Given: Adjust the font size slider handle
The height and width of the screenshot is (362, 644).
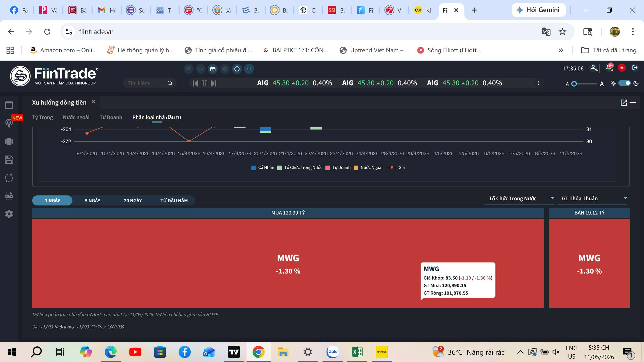Looking at the screenshot, I should coord(574,84).
